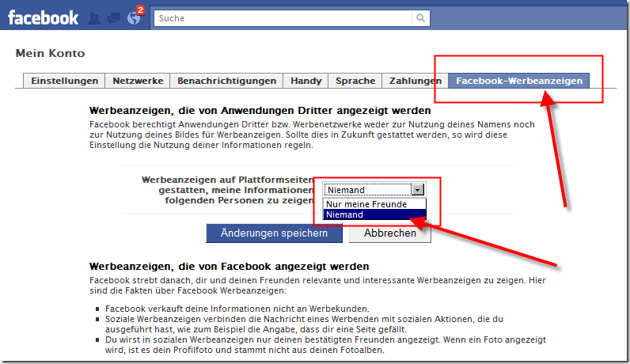Image resolution: width=630 pixels, height=364 pixels.
Task: Select the Facebook-Werbeanzeigen tab
Action: coord(518,81)
